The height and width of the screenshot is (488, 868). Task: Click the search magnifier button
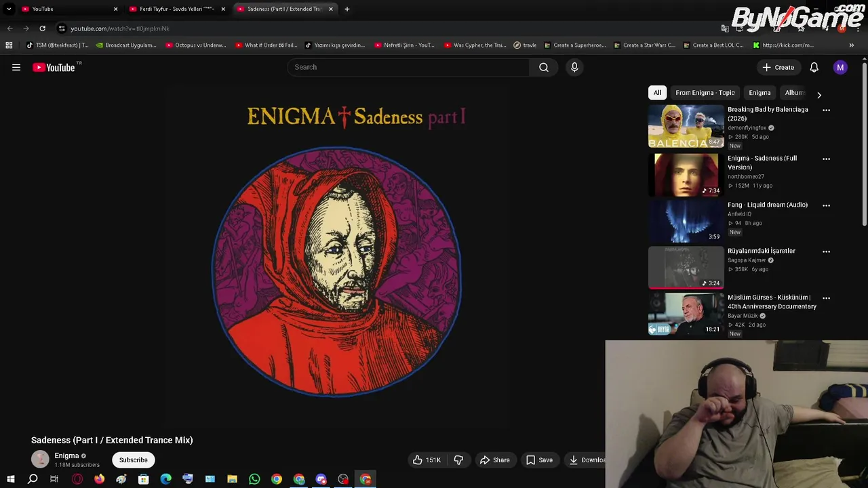tap(544, 67)
